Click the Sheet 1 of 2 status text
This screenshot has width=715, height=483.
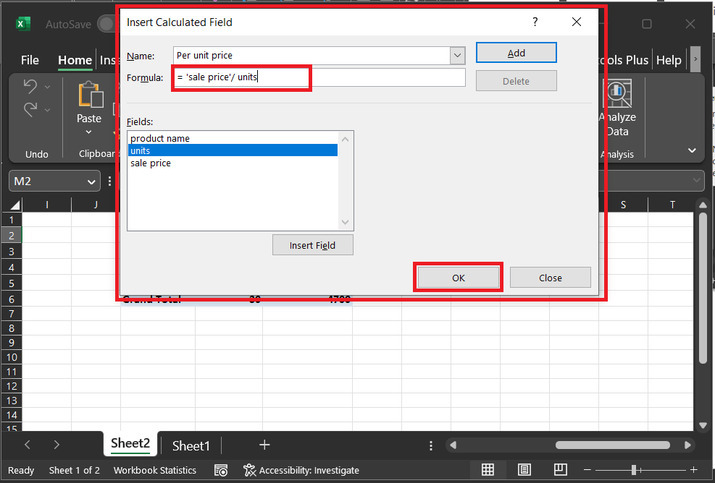coord(74,470)
